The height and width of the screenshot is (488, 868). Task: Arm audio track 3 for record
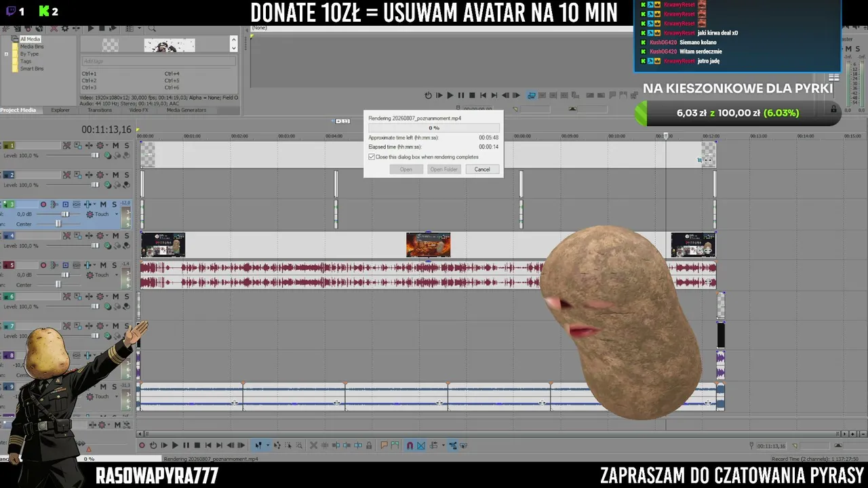pos(43,204)
